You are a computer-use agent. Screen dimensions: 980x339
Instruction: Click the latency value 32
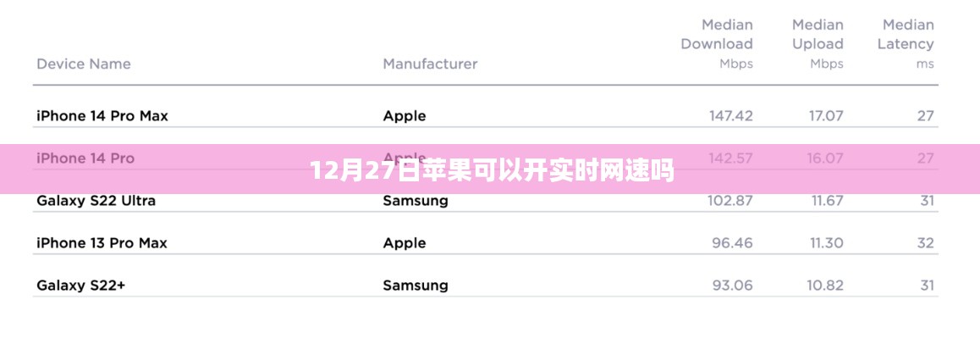click(925, 243)
